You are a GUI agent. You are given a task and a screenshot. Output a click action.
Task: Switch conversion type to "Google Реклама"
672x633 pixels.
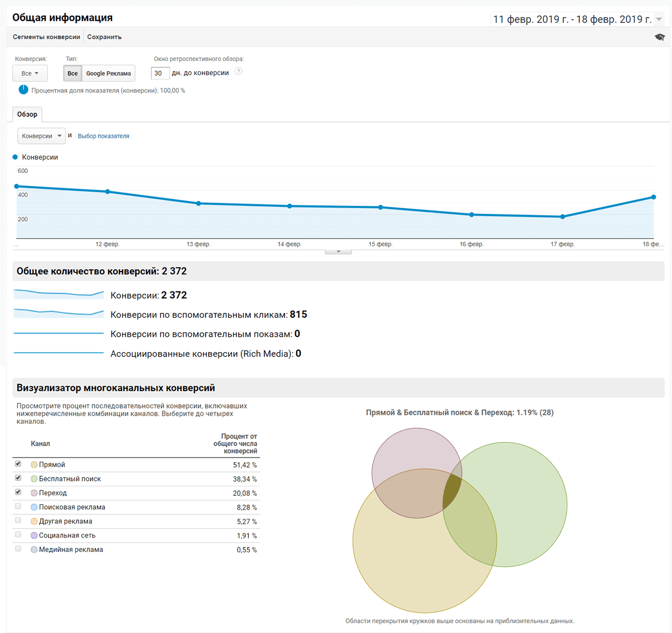(108, 73)
